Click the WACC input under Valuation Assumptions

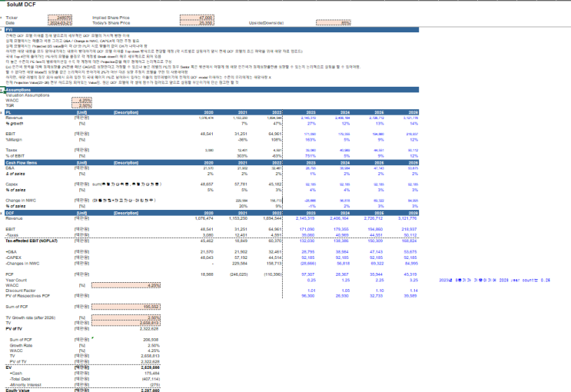tap(81, 100)
